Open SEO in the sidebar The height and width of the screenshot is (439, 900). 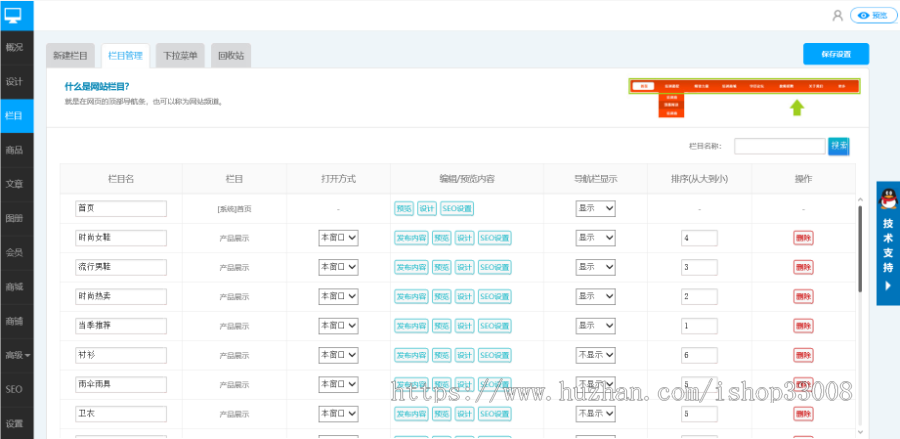(14, 389)
